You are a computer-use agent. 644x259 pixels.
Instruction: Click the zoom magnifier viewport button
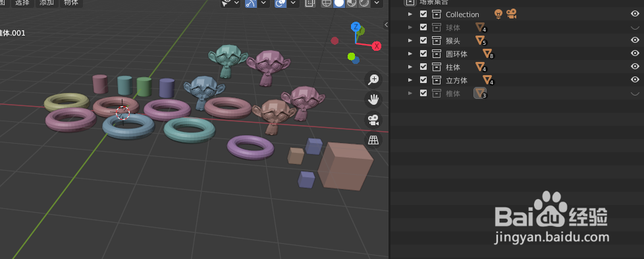(373, 80)
